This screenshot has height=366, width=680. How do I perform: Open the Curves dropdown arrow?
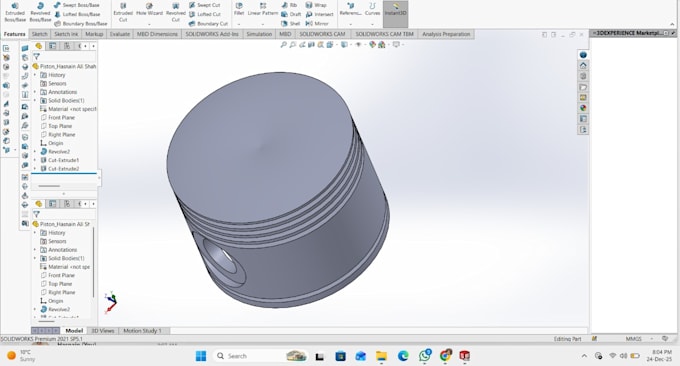tap(372, 24)
